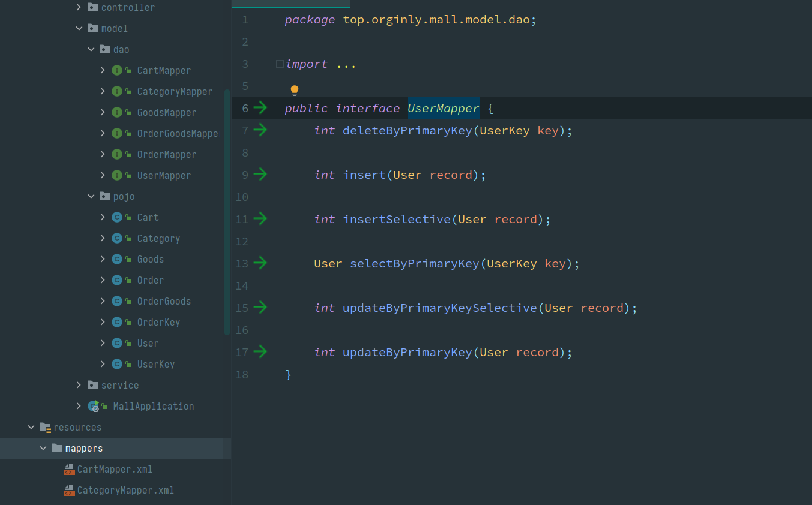The width and height of the screenshot is (812, 505).
Task: Click the package declaration top.orginly.mall.model.dao
Action: [436, 19]
